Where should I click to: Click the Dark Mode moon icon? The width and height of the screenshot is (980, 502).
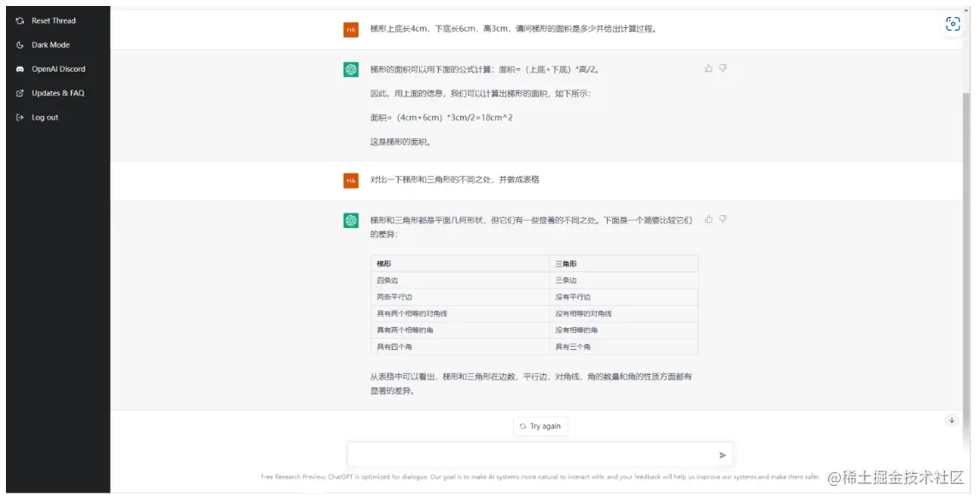pyautogui.click(x=20, y=45)
